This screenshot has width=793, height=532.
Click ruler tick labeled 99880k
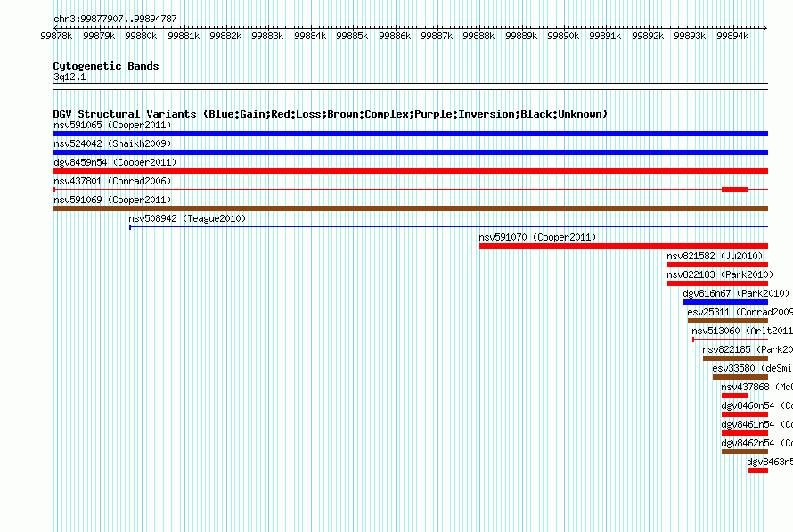click(141, 36)
